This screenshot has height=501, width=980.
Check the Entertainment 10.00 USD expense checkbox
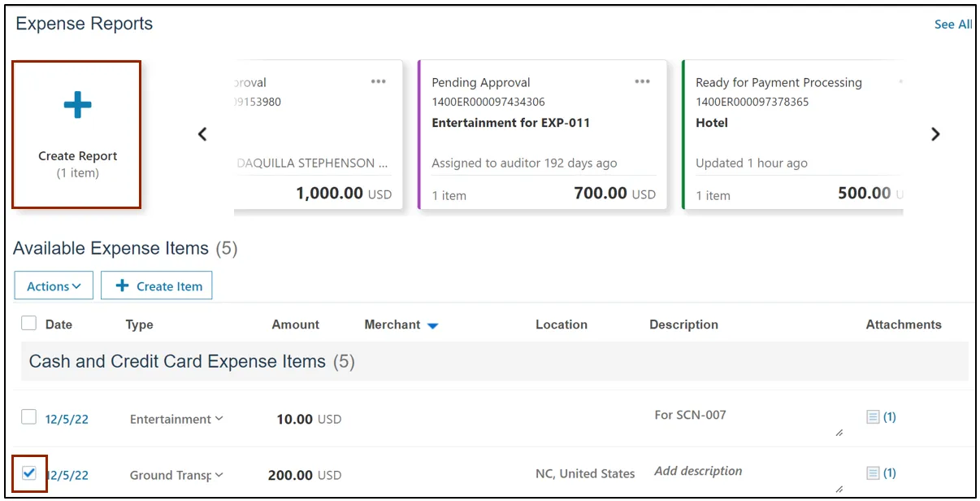(29, 417)
